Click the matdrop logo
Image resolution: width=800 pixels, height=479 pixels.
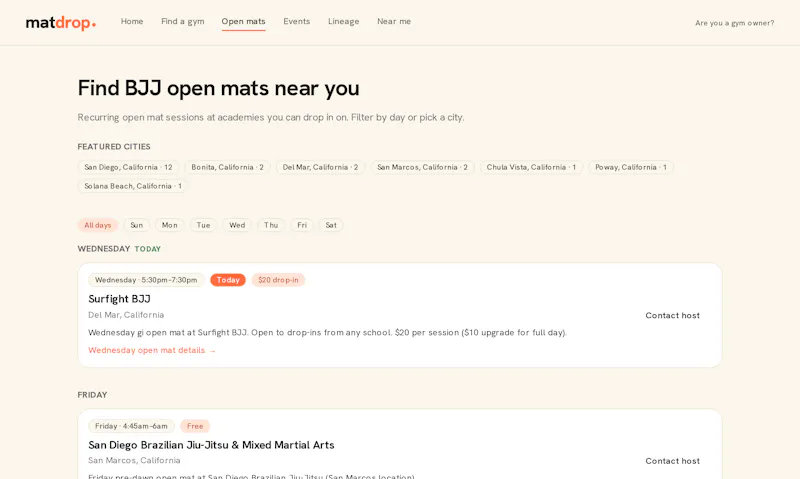click(x=61, y=22)
